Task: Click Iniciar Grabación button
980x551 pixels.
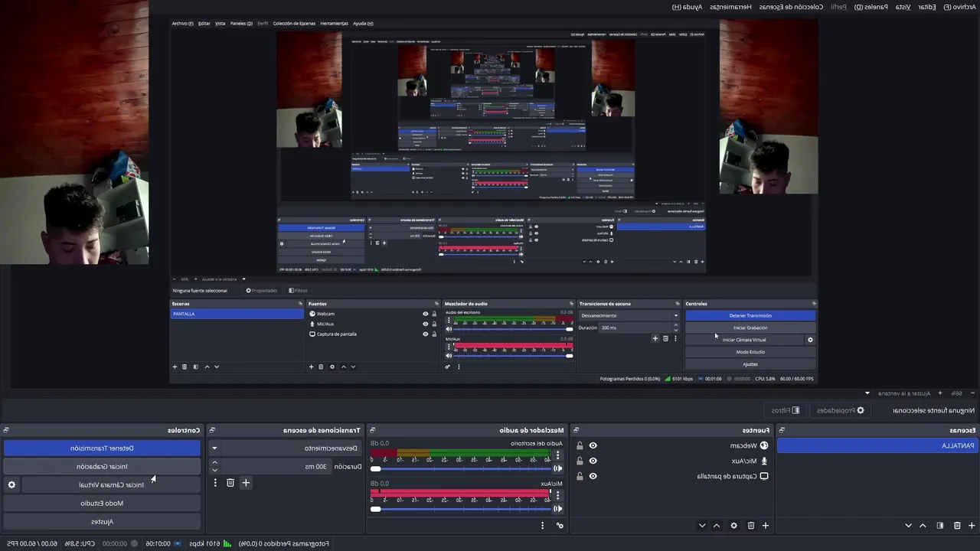Action: tap(102, 466)
